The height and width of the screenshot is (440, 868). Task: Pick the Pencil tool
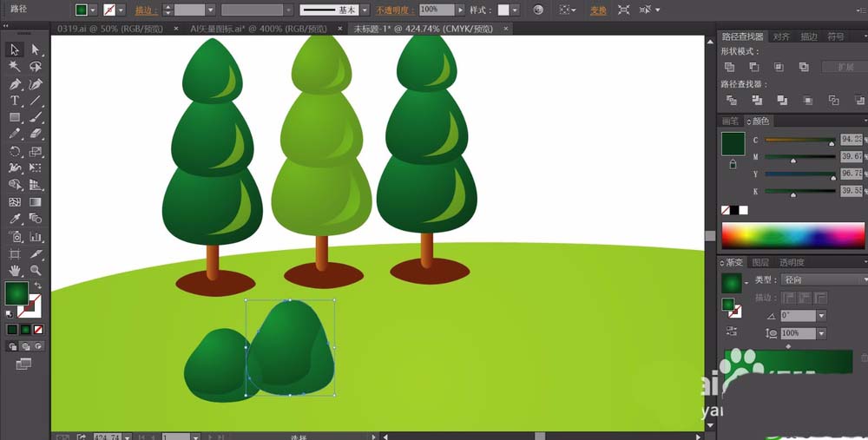click(x=15, y=134)
